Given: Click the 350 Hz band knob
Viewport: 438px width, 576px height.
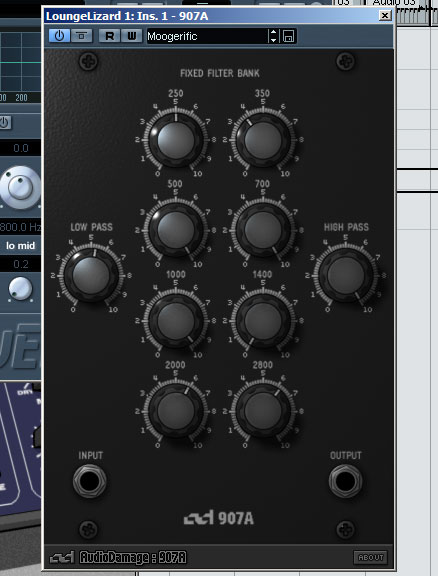Looking at the screenshot, I should 263,140.
